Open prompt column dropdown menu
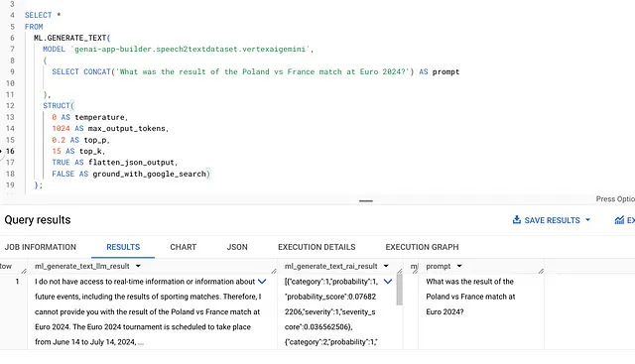The image size is (635, 364). [459, 266]
